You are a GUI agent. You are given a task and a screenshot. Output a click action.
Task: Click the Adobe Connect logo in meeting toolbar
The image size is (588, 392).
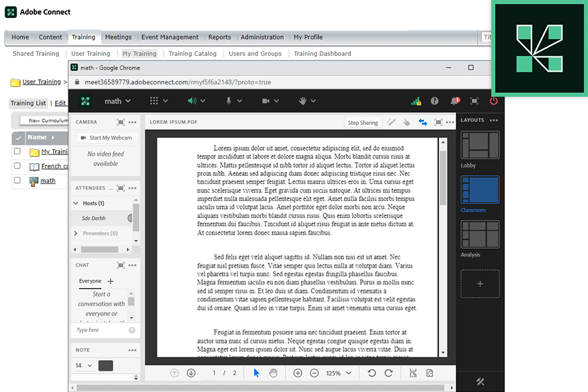[85, 101]
